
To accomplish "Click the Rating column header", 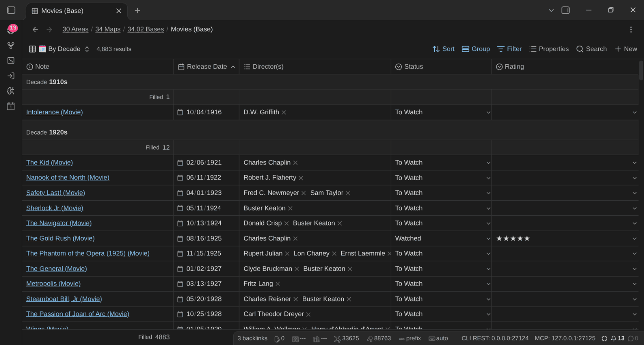I will pyautogui.click(x=565, y=67).
